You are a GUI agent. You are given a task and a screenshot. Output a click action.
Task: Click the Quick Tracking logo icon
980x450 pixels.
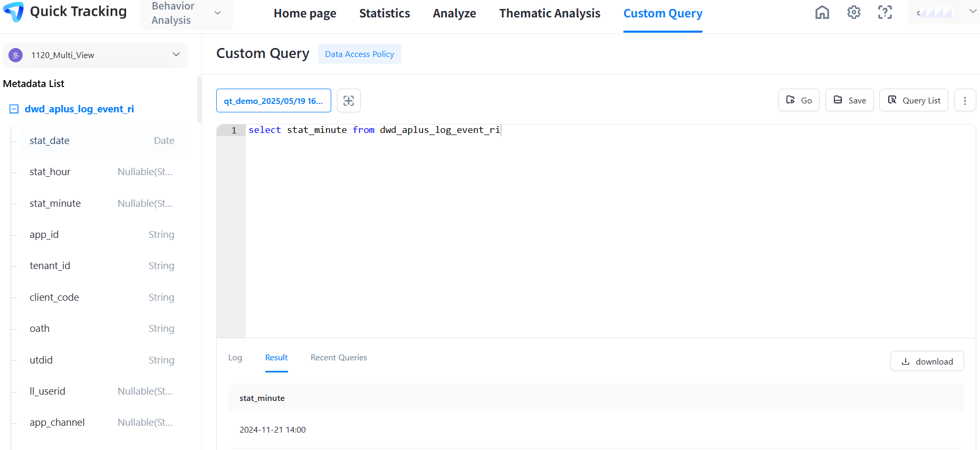pos(14,12)
